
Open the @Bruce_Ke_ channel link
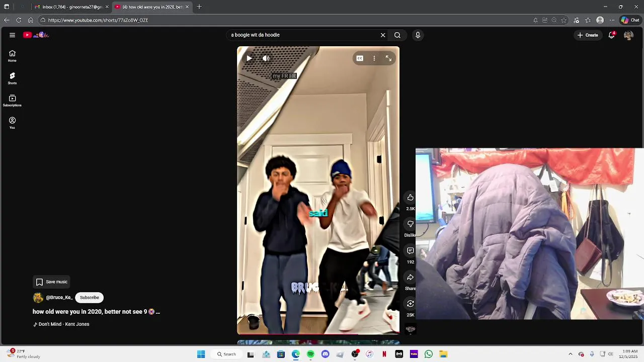coord(59,298)
